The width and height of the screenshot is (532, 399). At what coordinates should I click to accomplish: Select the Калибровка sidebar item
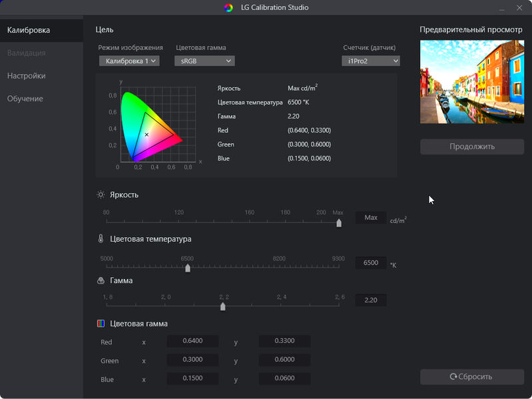[x=29, y=30]
